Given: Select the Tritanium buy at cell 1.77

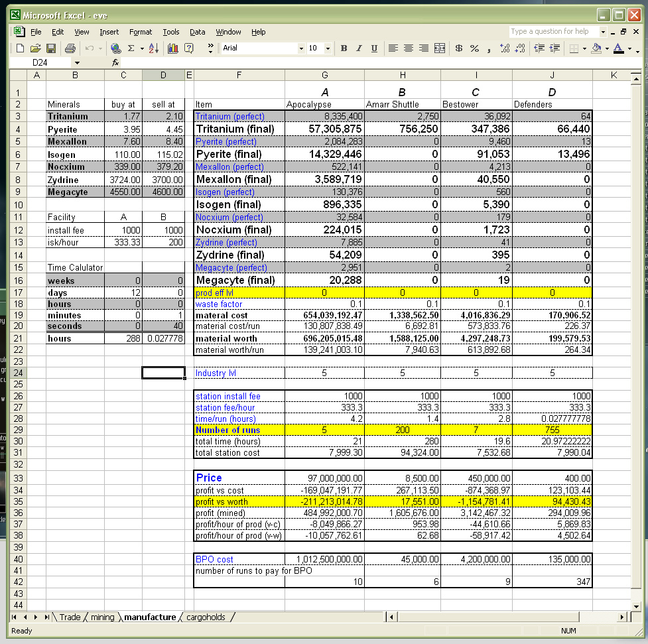Looking at the screenshot, I should coord(123,117).
